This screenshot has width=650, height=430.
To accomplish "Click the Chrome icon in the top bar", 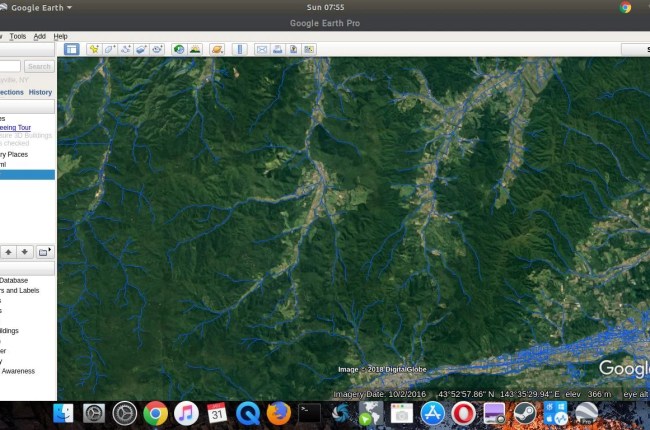I will (x=625, y=7).
